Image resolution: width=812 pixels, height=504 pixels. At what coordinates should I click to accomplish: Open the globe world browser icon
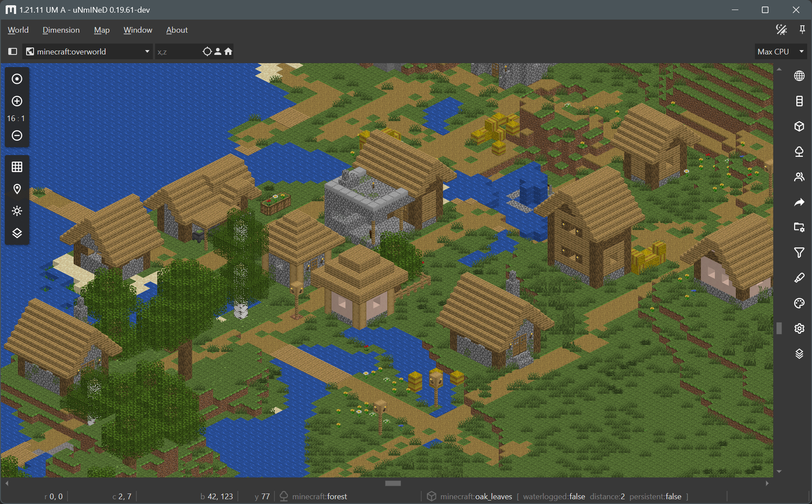pyautogui.click(x=799, y=76)
